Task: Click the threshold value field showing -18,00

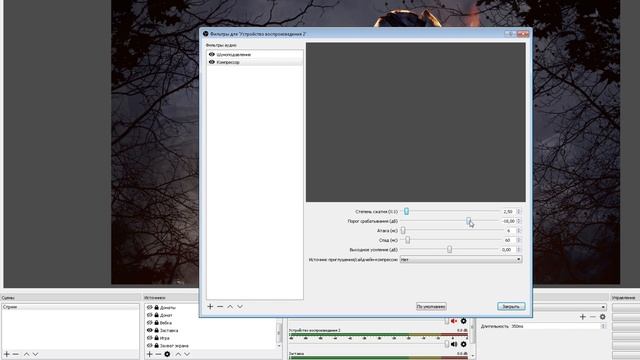Action: pos(508,221)
